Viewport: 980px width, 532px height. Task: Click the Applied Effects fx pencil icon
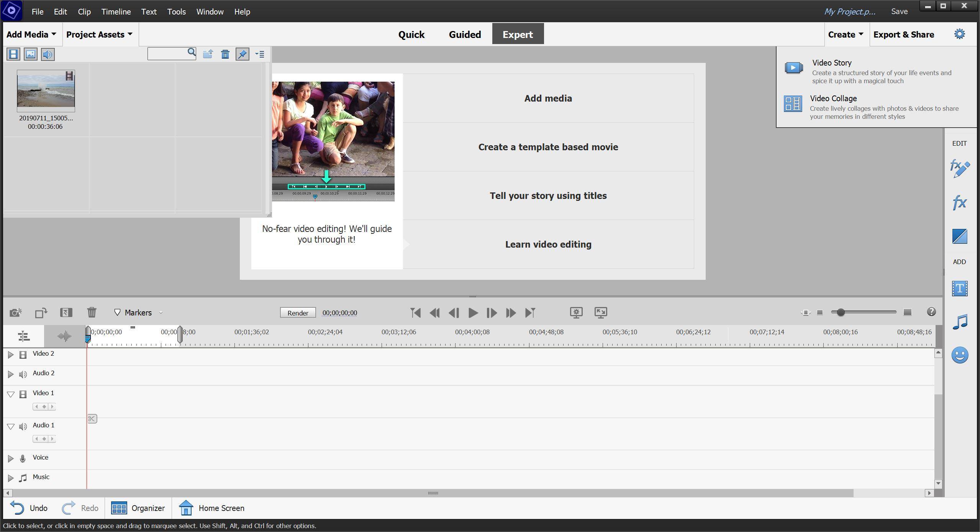pyautogui.click(x=959, y=169)
